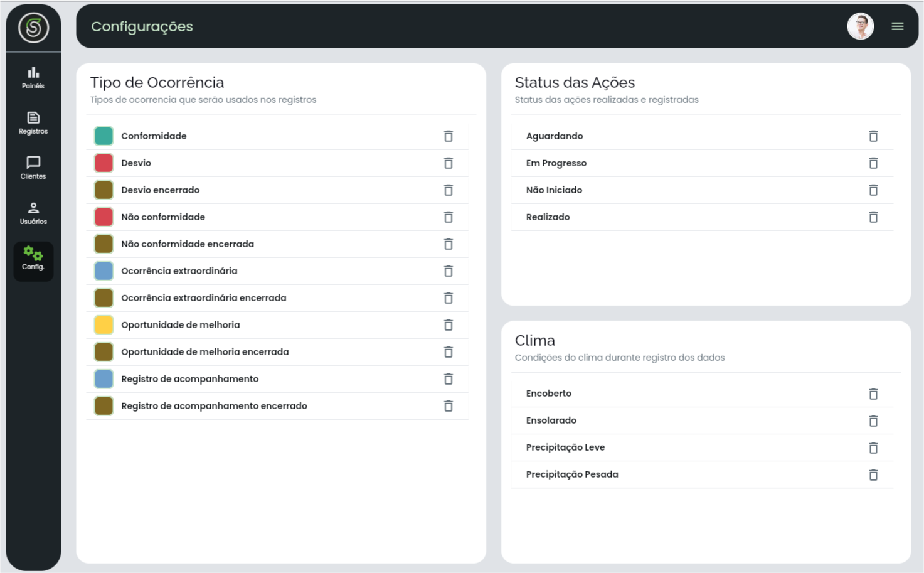The height and width of the screenshot is (573, 924).
Task: Click the Tipo de Ocorrência heading
Action: (157, 82)
